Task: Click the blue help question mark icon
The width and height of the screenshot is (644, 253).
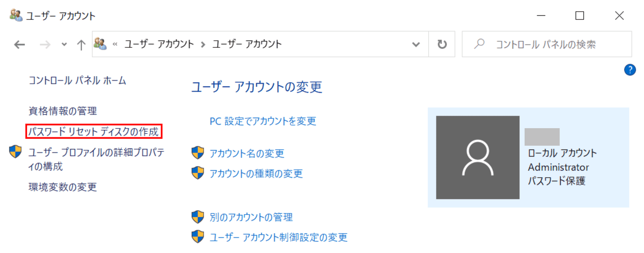Action: tap(630, 70)
